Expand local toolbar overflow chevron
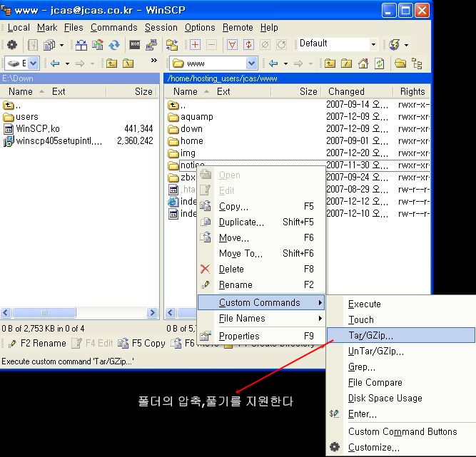Viewport: 476px width, 457px height. click(x=154, y=61)
